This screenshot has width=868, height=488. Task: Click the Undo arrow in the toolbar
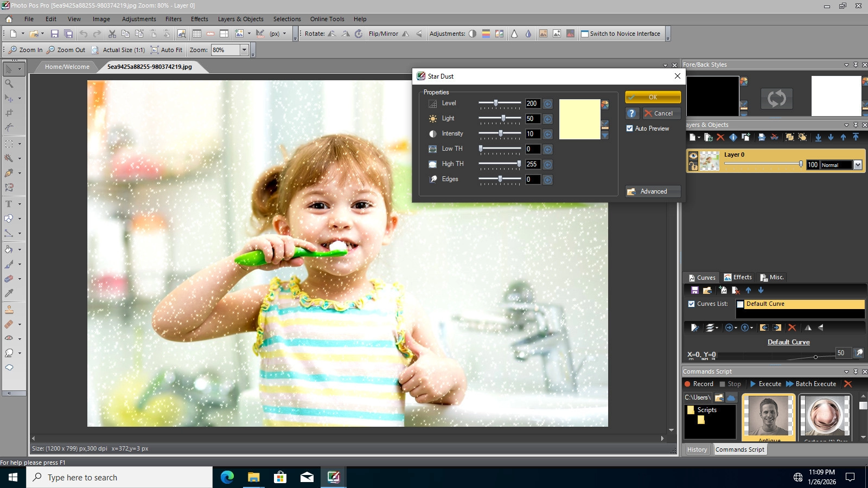click(84, 34)
